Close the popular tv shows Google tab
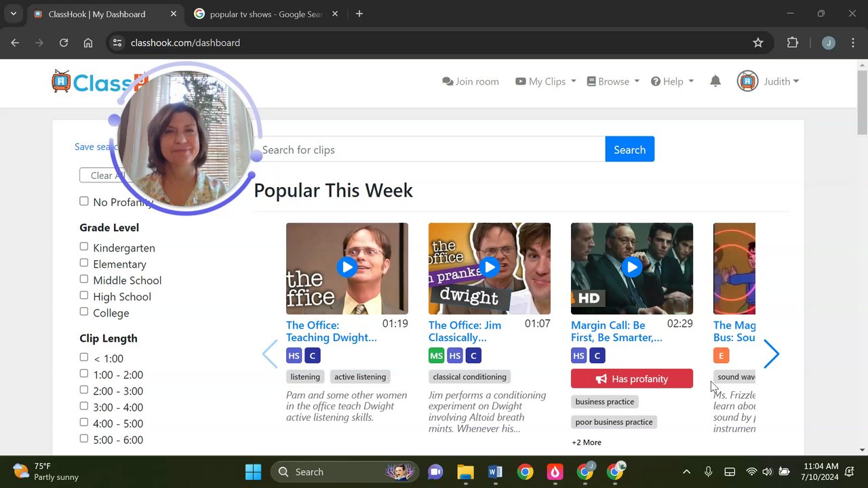 334,14
